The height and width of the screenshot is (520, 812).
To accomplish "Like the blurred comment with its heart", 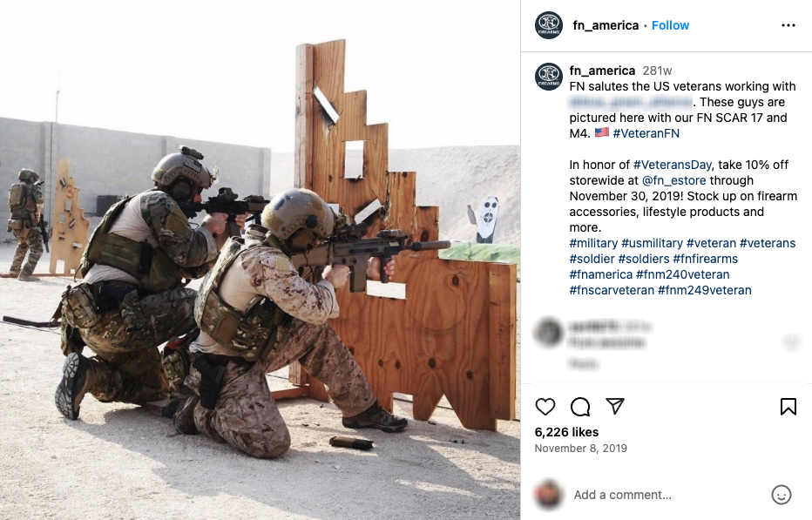I will pyautogui.click(x=791, y=341).
